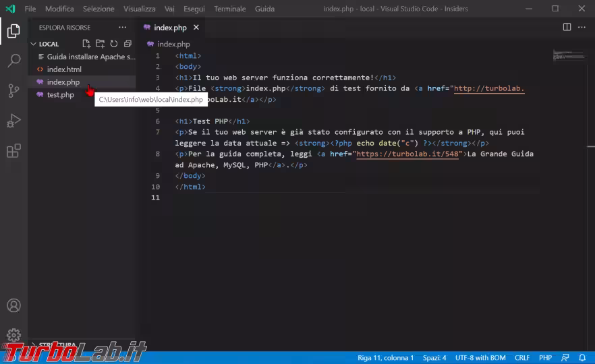Open the Search view icon
The image size is (595, 364).
pos(13,61)
